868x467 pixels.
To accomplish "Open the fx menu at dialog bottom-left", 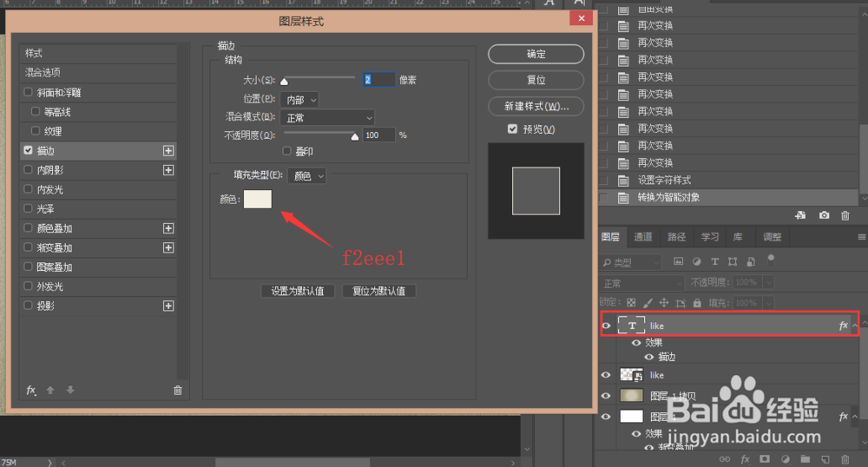I will click(31, 390).
